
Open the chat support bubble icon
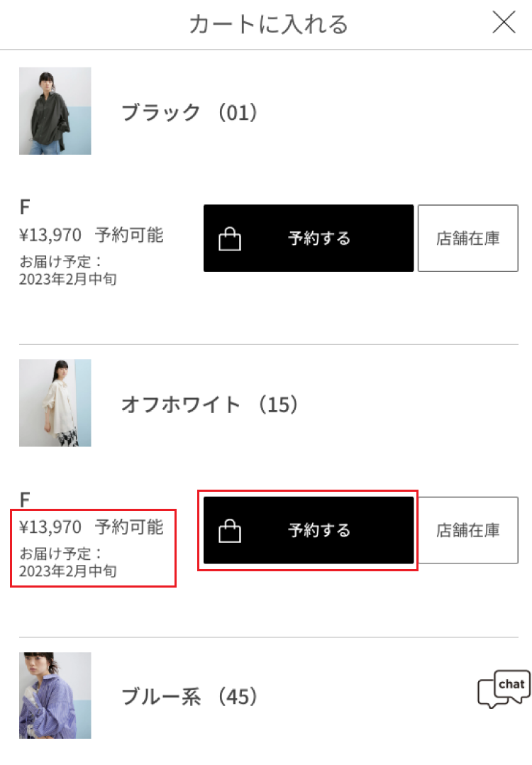point(504,689)
